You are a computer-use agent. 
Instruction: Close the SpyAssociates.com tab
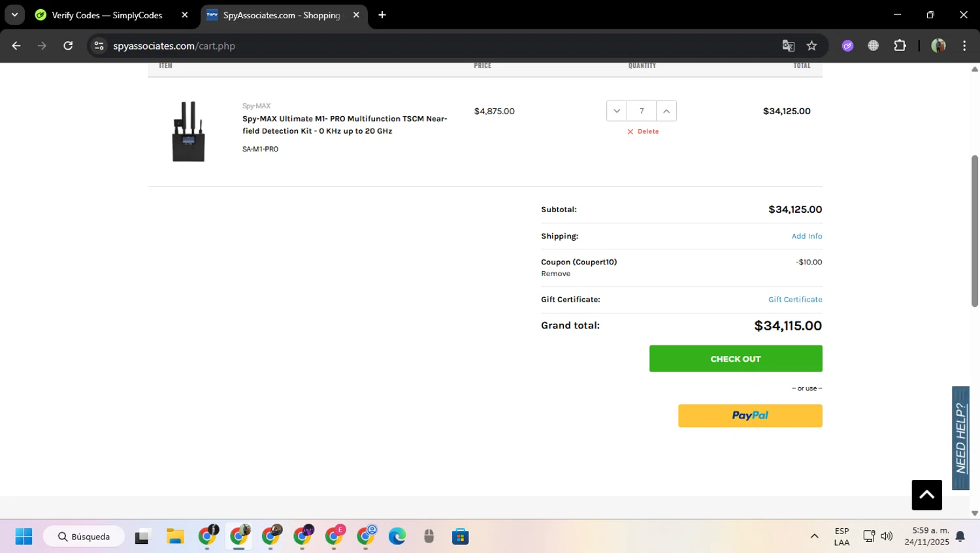(x=356, y=15)
